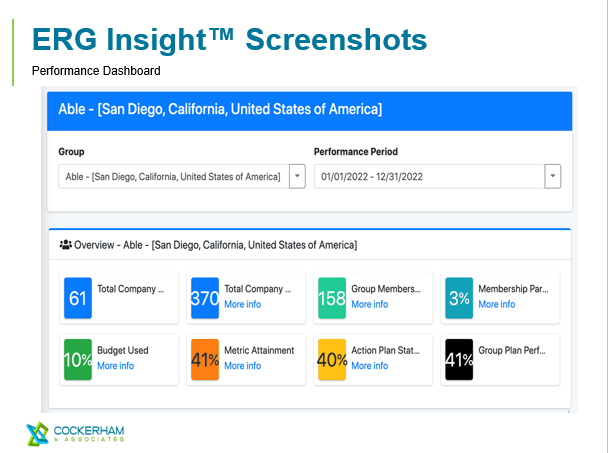The width and height of the screenshot is (608, 453).
Task: Click the Budget Used label
Action: point(123,350)
